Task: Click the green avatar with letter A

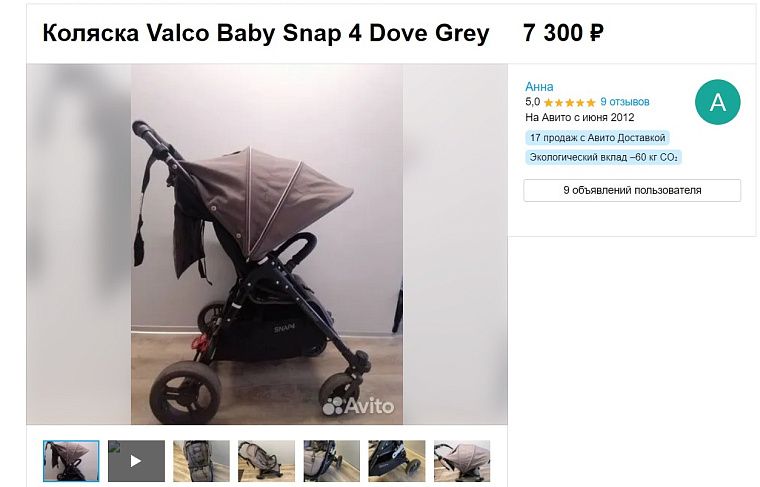Action: [717, 102]
